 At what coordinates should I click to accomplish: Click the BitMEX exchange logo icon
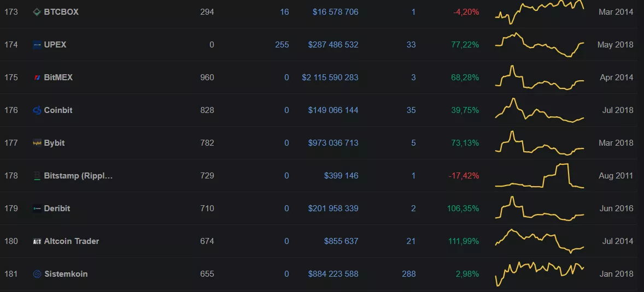[x=37, y=78]
